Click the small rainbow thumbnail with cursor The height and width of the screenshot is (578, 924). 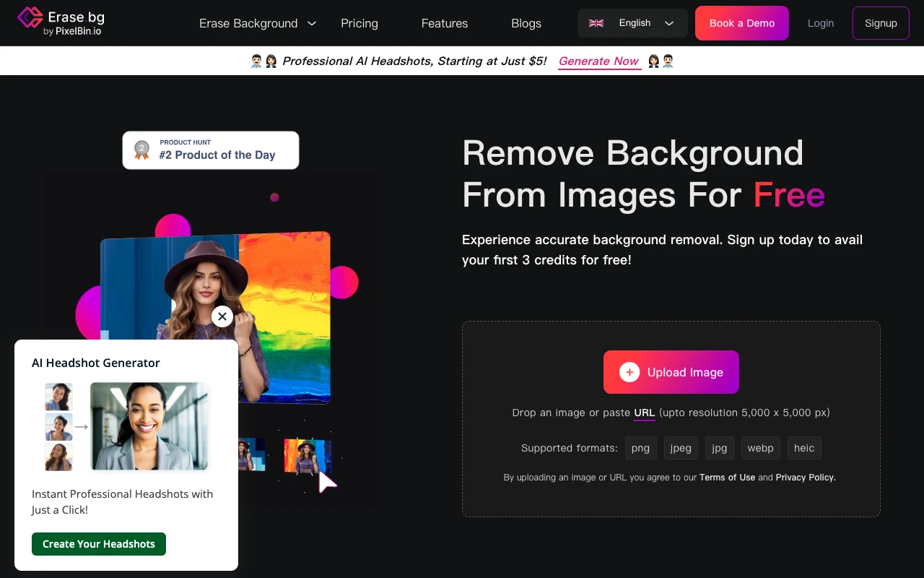click(306, 457)
